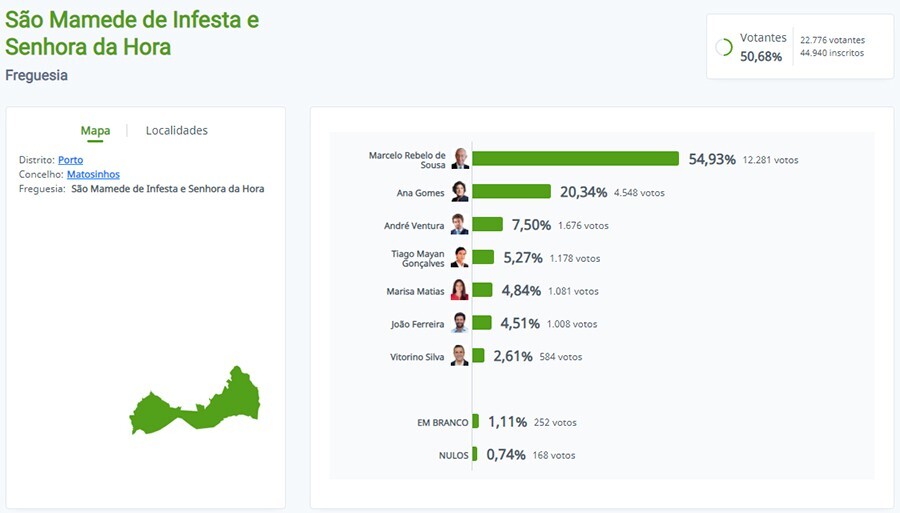Click André Ventura's candidate photo

point(459,224)
